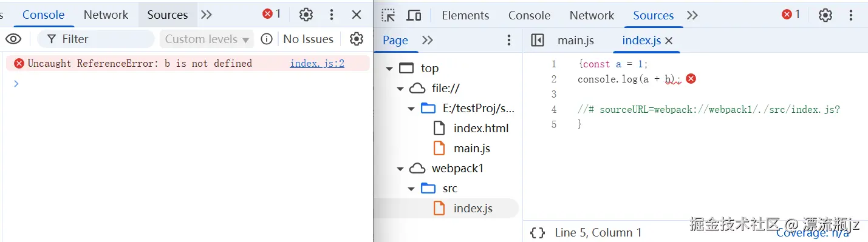Toggle navigator sidebar icon
The width and height of the screenshot is (868, 242).
tap(537, 40)
